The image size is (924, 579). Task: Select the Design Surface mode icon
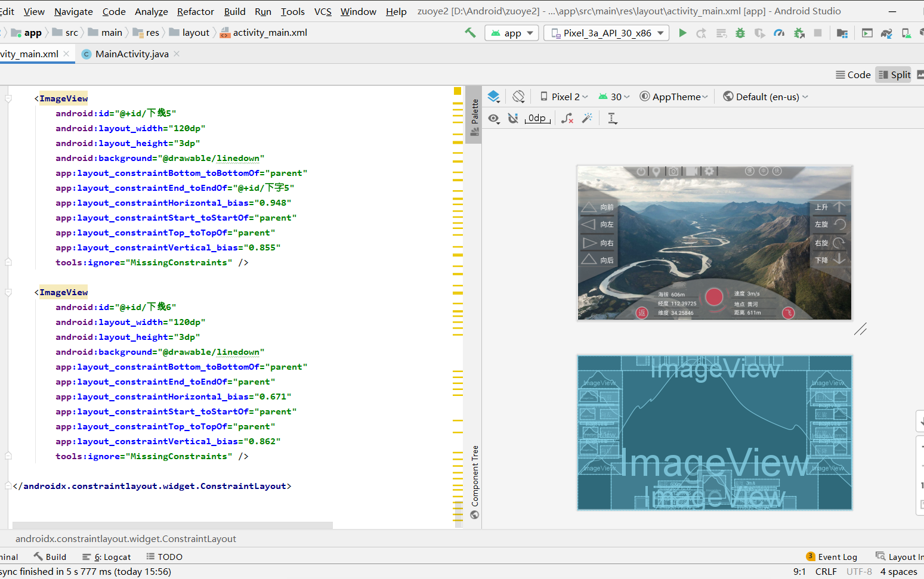pyautogui.click(x=494, y=96)
